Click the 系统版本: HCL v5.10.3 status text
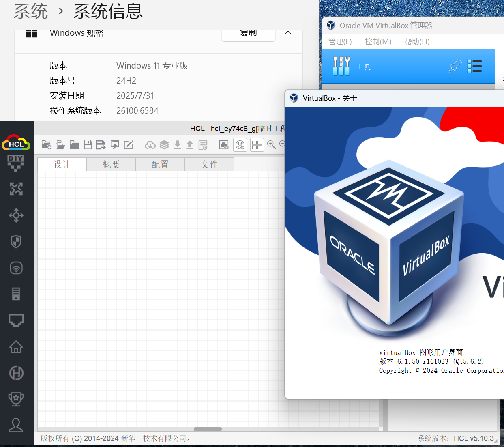504x447 pixels. (x=456, y=438)
